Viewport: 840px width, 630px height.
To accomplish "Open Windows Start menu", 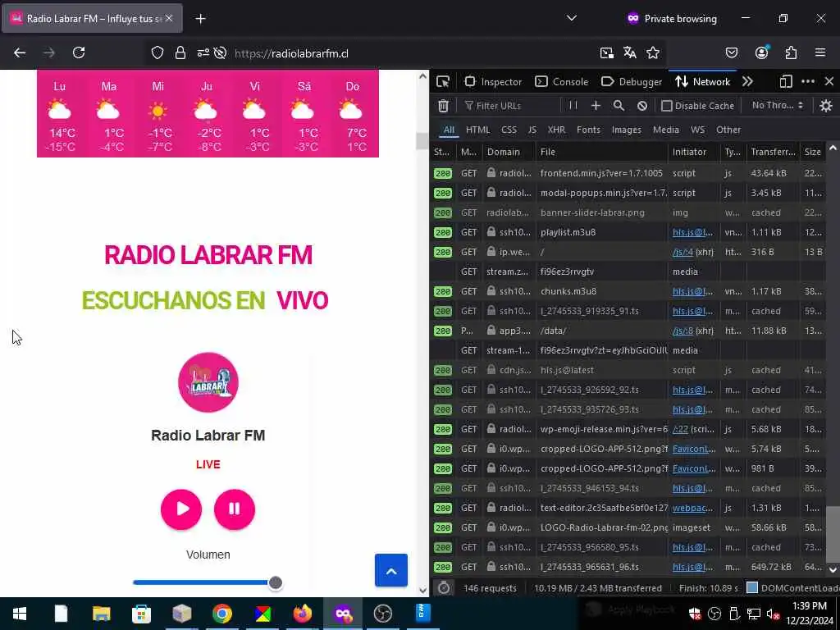I will pos(20,614).
